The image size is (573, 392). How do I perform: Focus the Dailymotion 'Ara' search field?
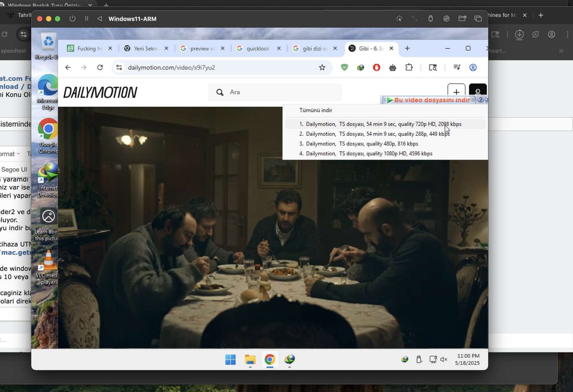tap(275, 92)
